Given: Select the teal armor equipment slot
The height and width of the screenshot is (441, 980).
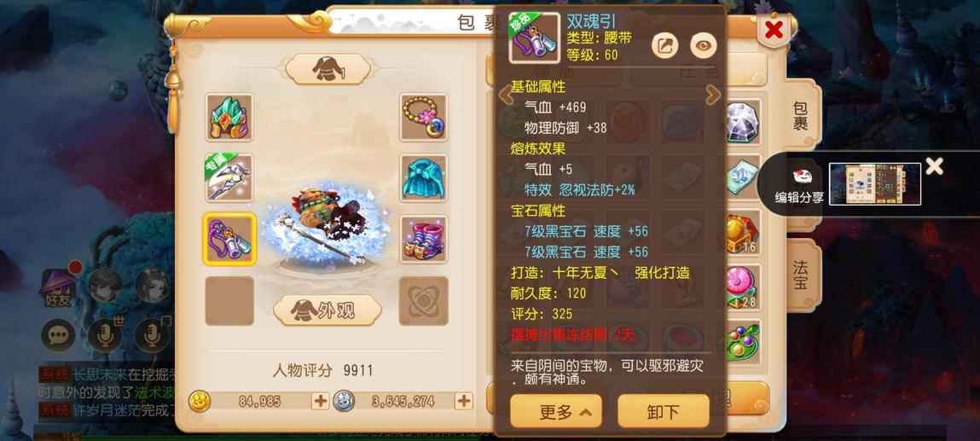Looking at the screenshot, I should coord(424,177).
